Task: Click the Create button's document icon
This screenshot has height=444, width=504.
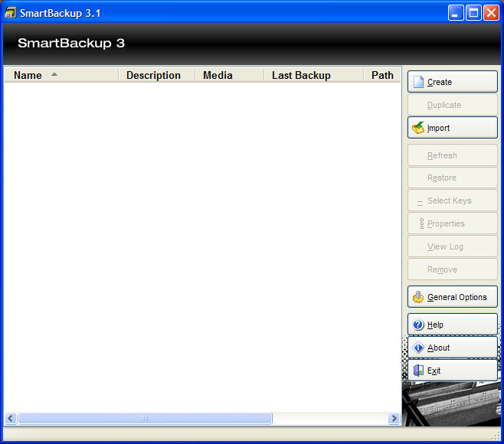Action: tap(418, 82)
